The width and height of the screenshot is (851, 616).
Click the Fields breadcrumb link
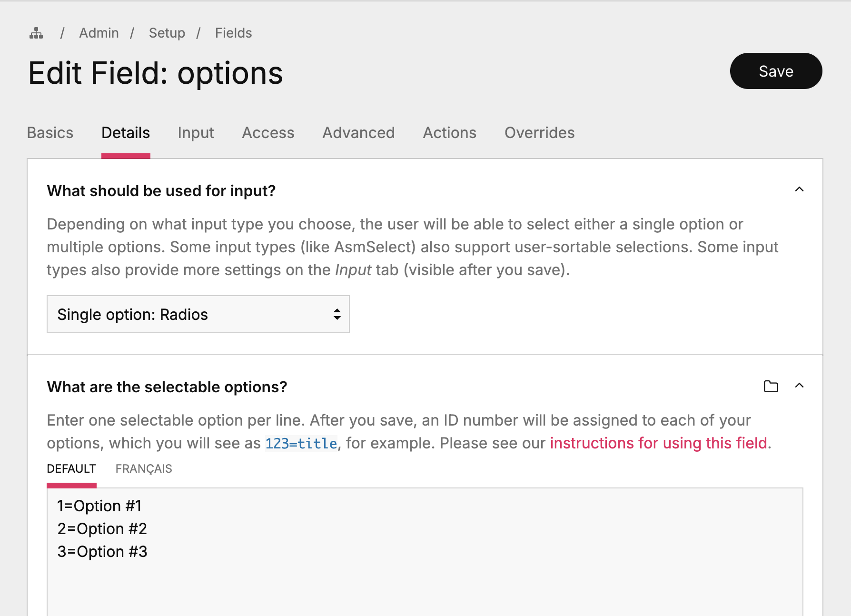point(233,33)
